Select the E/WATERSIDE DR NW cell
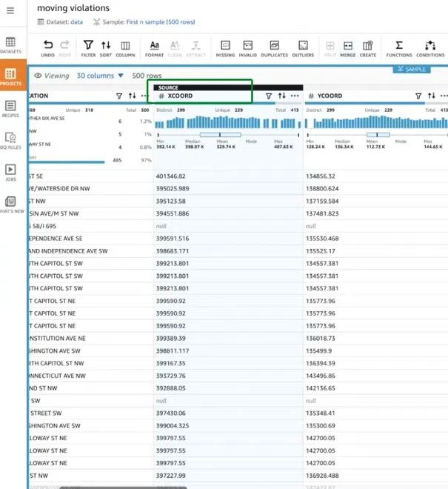 pos(90,189)
